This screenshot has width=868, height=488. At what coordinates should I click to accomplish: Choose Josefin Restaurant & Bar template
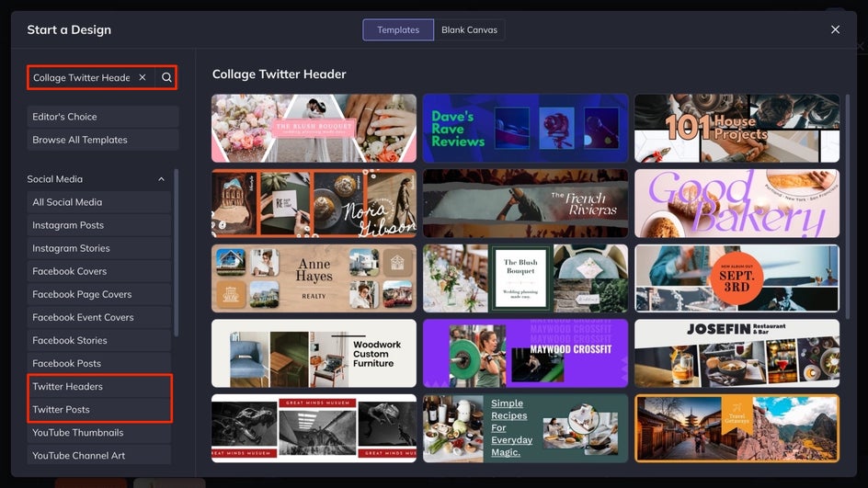click(x=737, y=353)
